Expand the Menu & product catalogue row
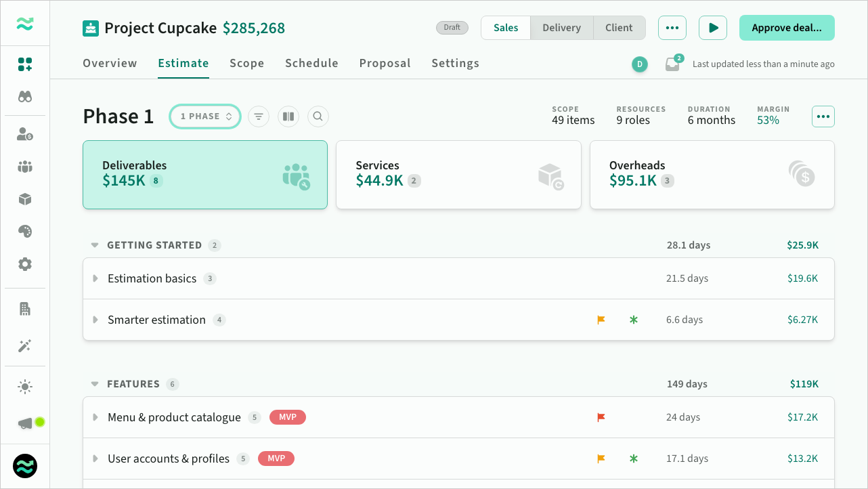868x489 pixels. (95, 417)
